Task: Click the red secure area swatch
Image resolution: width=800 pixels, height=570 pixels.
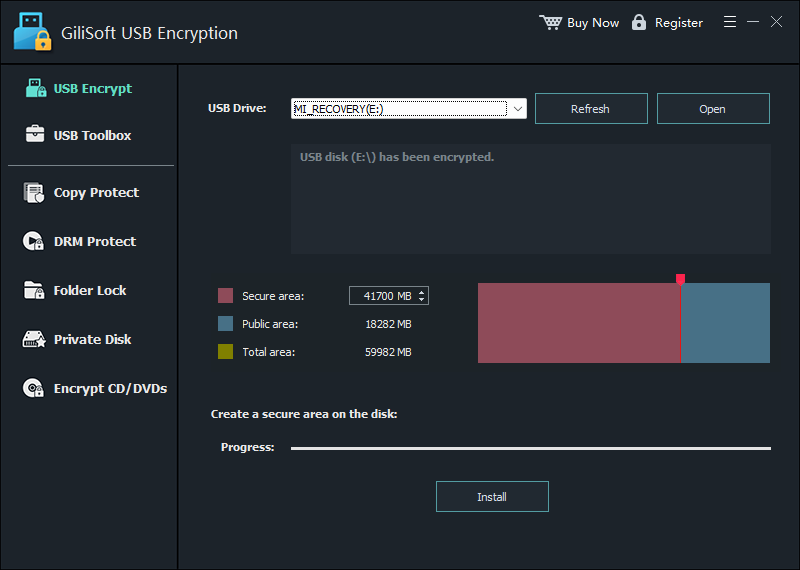Action: 225,295
